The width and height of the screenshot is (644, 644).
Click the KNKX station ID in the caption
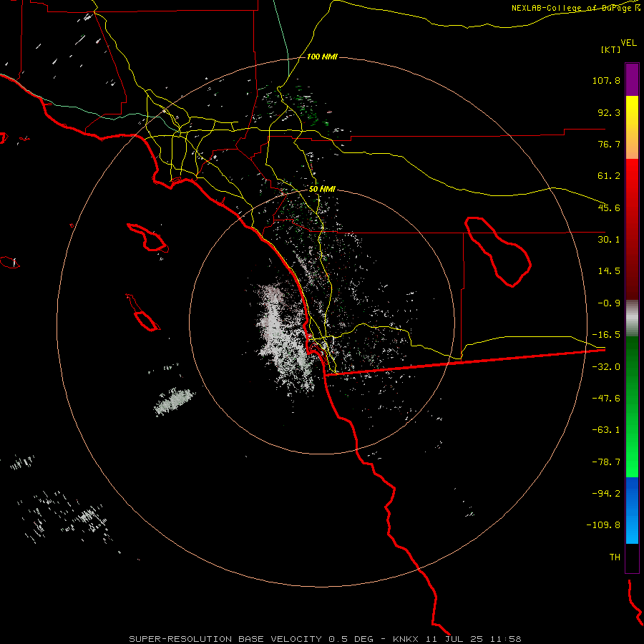[x=406, y=639]
